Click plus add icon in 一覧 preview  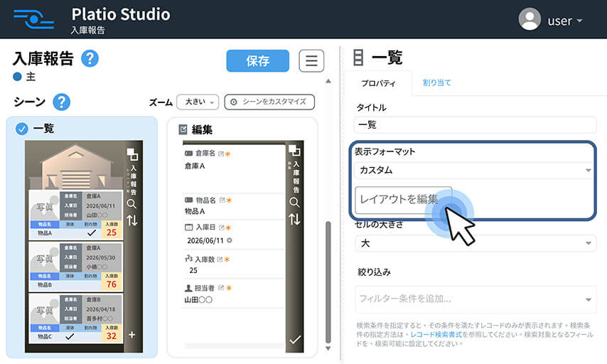(131, 335)
